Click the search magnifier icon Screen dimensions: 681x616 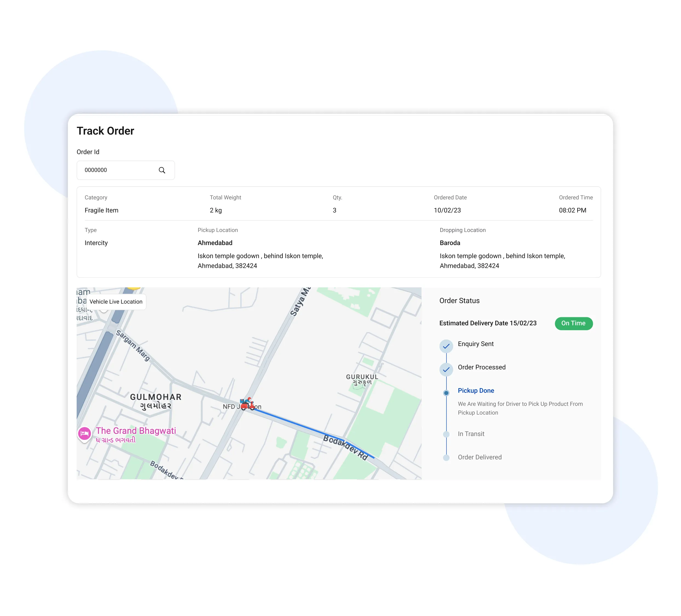click(x=162, y=170)
